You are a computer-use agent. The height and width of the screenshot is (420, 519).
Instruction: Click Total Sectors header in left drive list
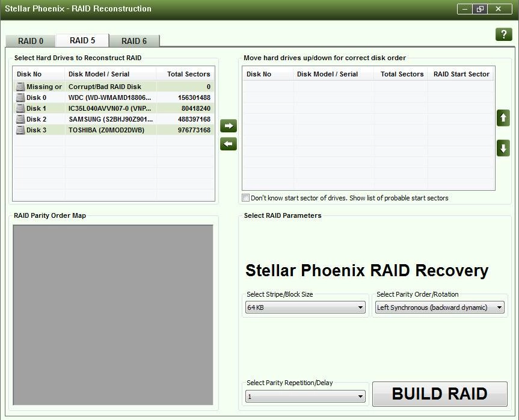[188, 74]
